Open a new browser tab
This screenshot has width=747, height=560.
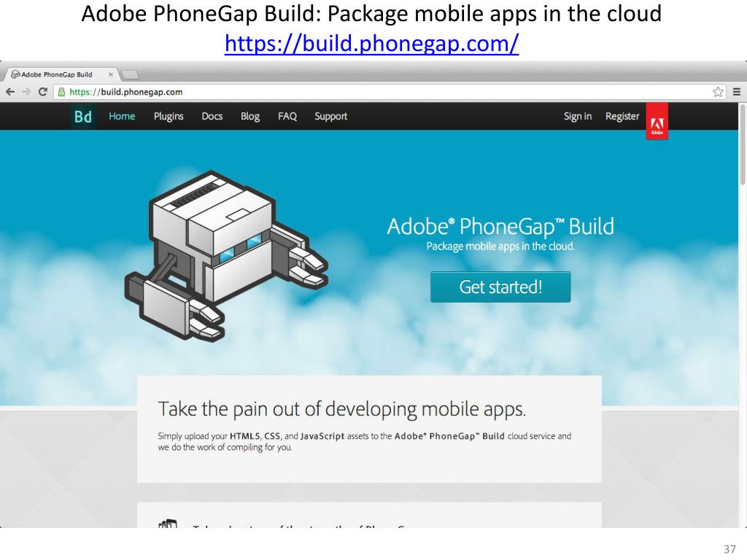tap(130, 74)
